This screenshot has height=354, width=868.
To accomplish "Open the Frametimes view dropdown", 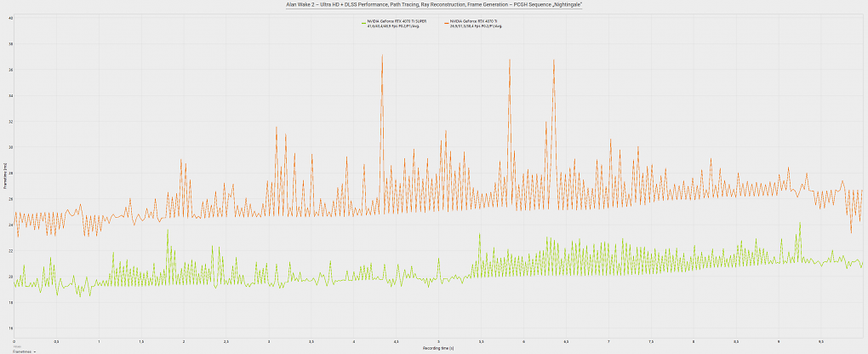I will pyautogui.click(x=25, y=351).
